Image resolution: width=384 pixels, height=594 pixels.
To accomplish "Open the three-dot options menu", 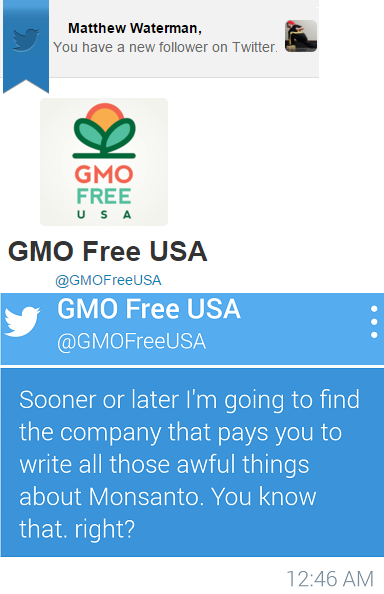I will coord(374,322).
